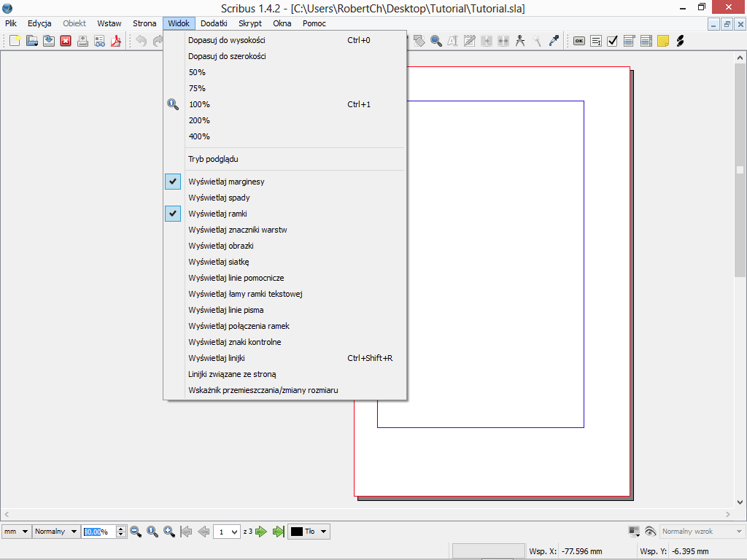Enable Wyświetlaj siatkę option
This screenshot has width=747, height=560.
[x=219, y=262]
